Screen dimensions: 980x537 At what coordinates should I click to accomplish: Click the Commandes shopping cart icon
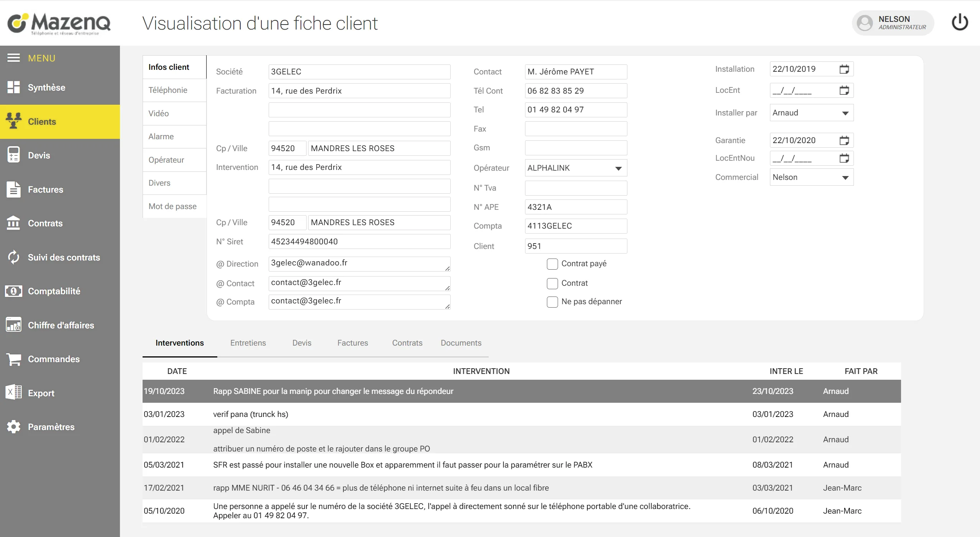(13, 359)
